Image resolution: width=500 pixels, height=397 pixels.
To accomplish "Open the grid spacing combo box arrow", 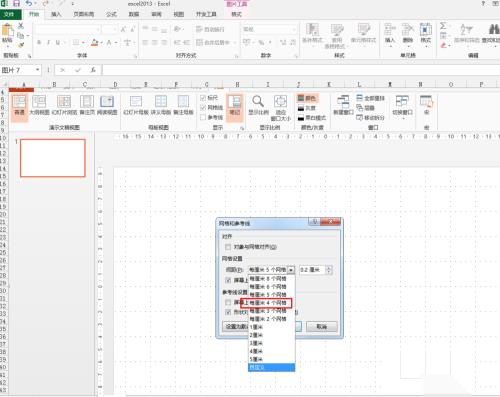I will [291, 270].
